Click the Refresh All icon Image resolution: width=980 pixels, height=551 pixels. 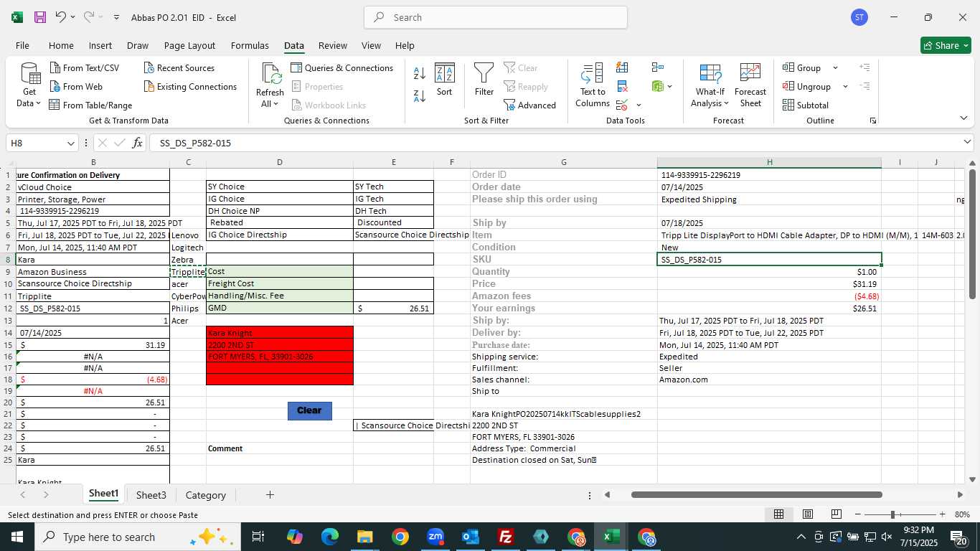coord(270,74)
